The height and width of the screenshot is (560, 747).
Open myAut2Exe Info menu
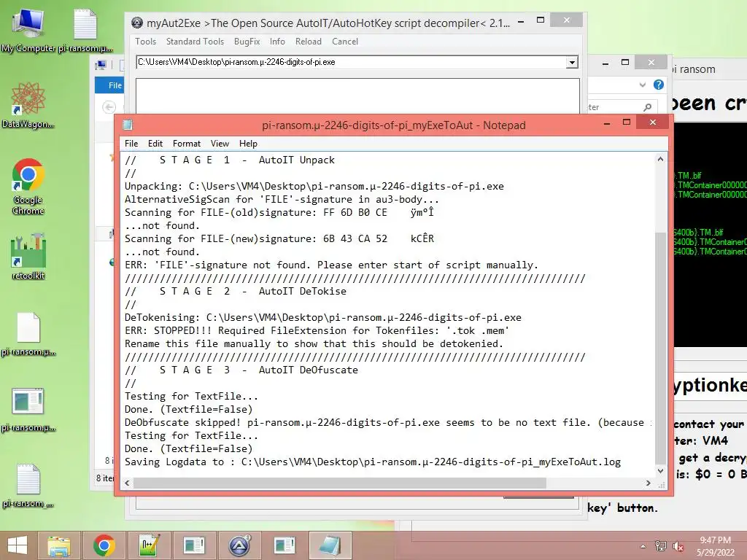277,42
